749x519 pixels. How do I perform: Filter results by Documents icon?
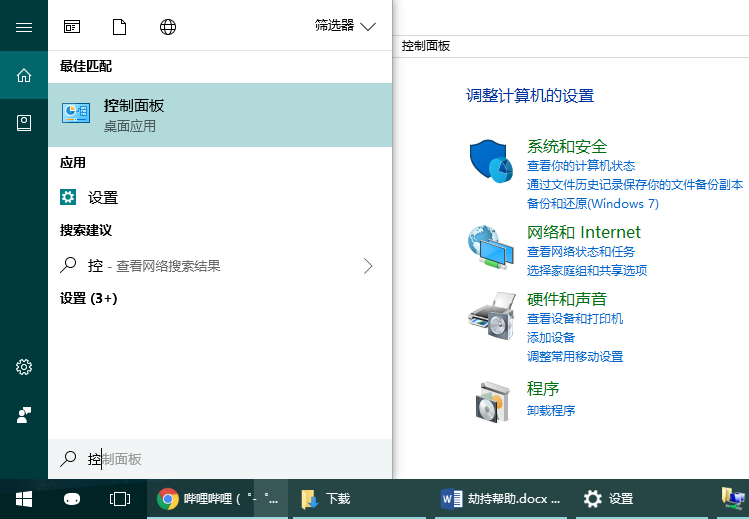[x=119, y=27]
